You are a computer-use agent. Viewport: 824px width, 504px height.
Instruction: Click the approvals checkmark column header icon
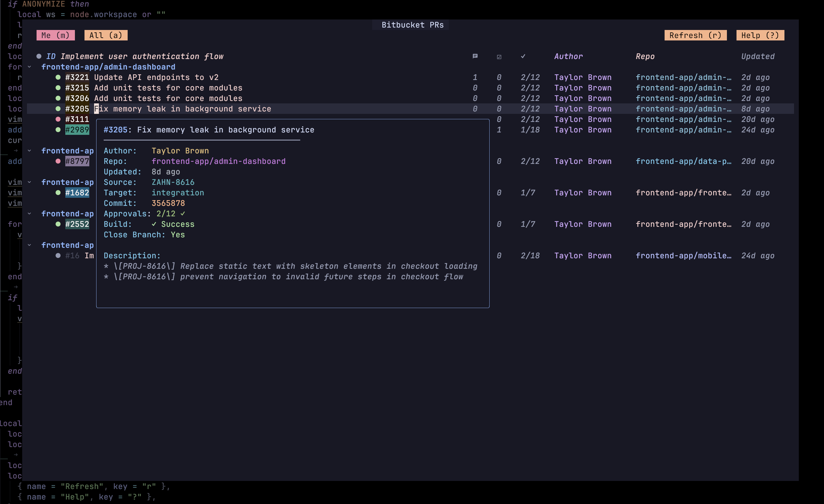pyautogui.click(x=523, y=56)
